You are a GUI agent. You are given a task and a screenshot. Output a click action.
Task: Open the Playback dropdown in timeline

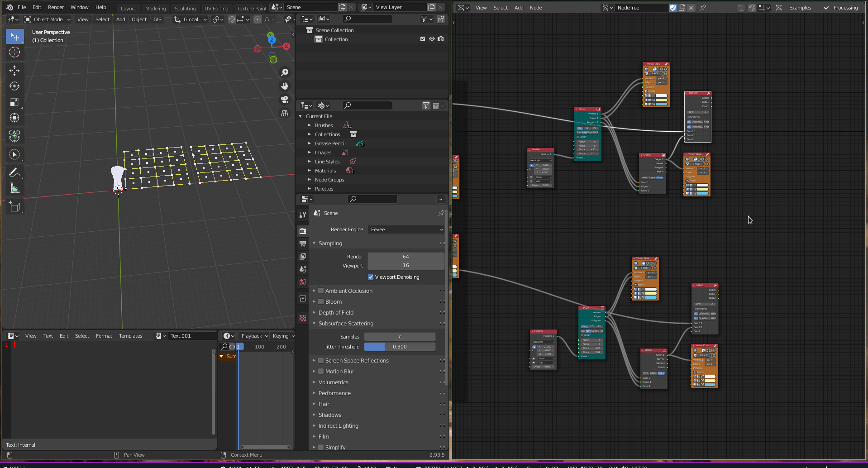tap(254, 336)
